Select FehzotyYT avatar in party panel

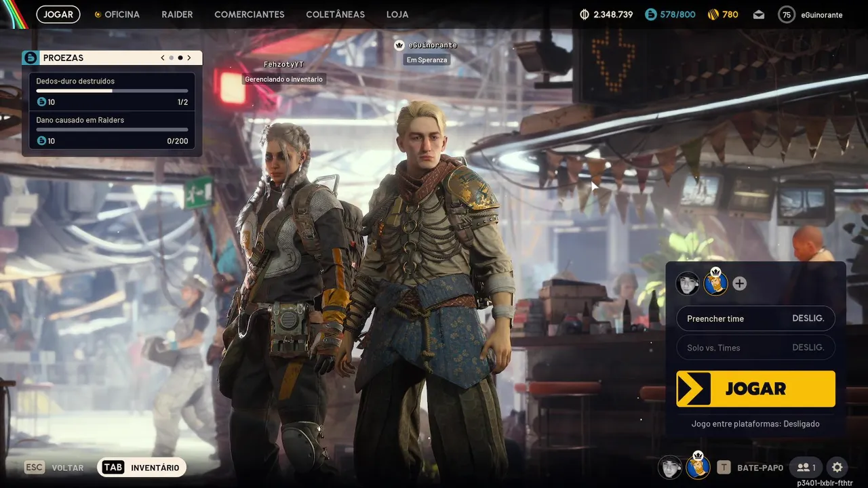click(688, 283)
